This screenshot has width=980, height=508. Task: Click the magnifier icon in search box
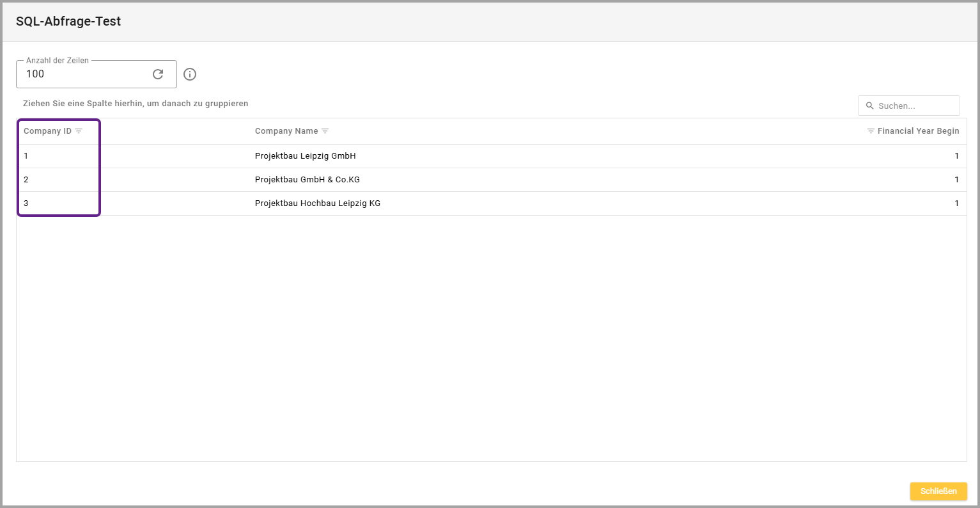[x=869, y=106]
